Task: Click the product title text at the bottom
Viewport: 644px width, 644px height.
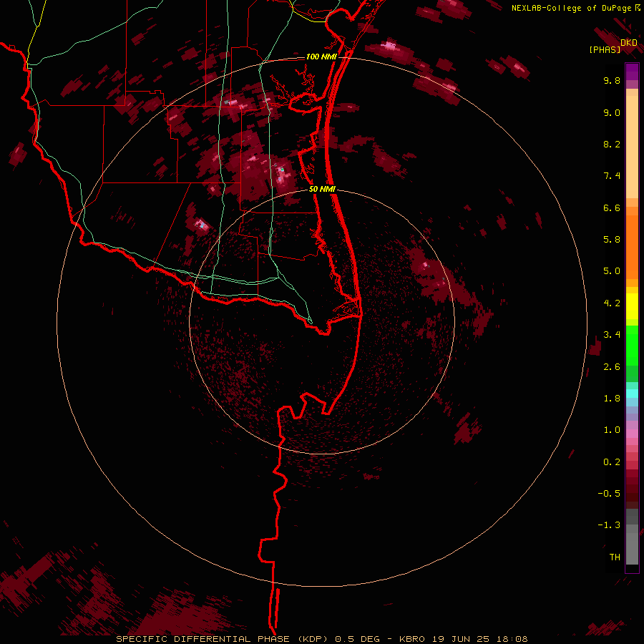Action: tap(321, 639)
